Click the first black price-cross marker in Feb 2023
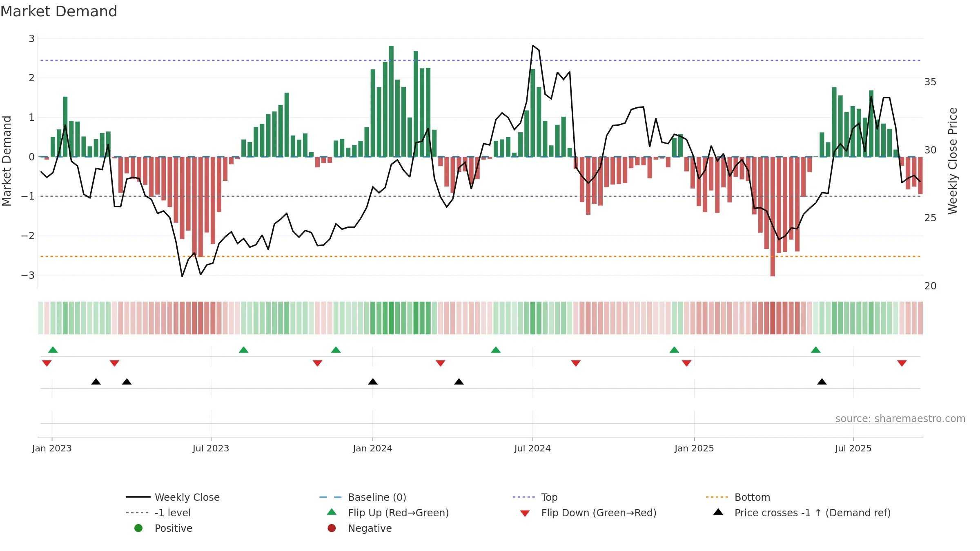This screenshot has height=551, width=980. click(x=96, y=382)
